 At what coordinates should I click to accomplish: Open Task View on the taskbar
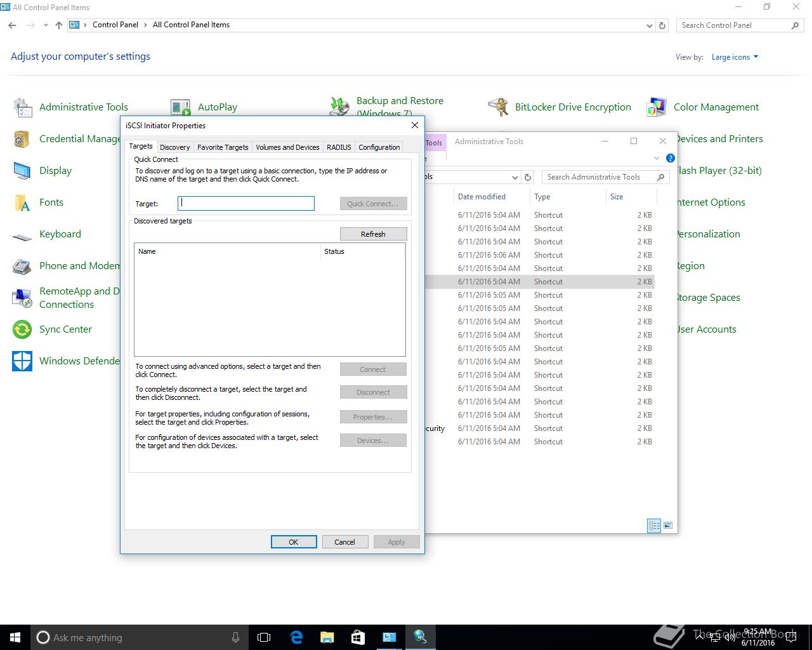264,637
